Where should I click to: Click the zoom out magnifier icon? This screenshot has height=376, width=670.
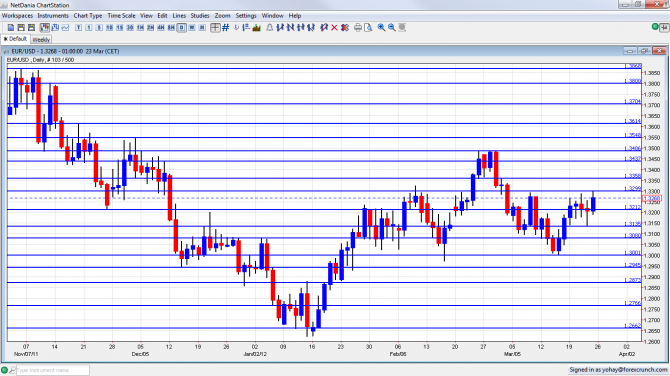pyautogui.click(x=392, y=27)
